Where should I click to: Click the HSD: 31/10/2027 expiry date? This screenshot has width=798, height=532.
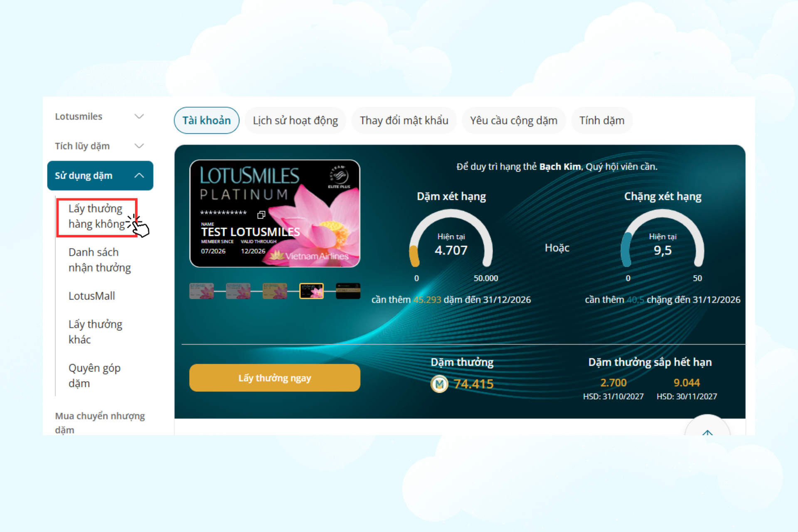pos(613,397)
